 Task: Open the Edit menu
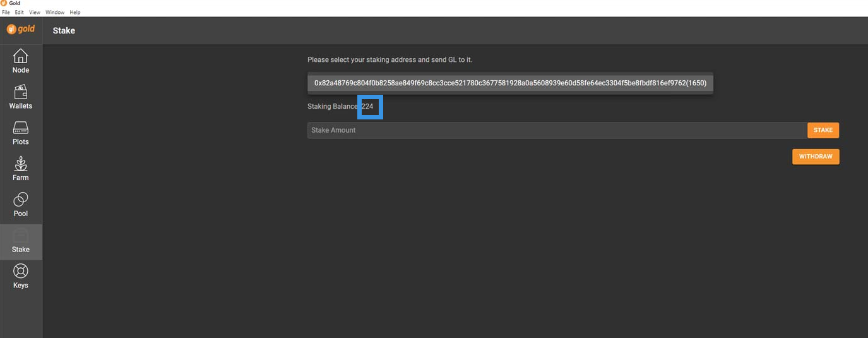point(20,13)
